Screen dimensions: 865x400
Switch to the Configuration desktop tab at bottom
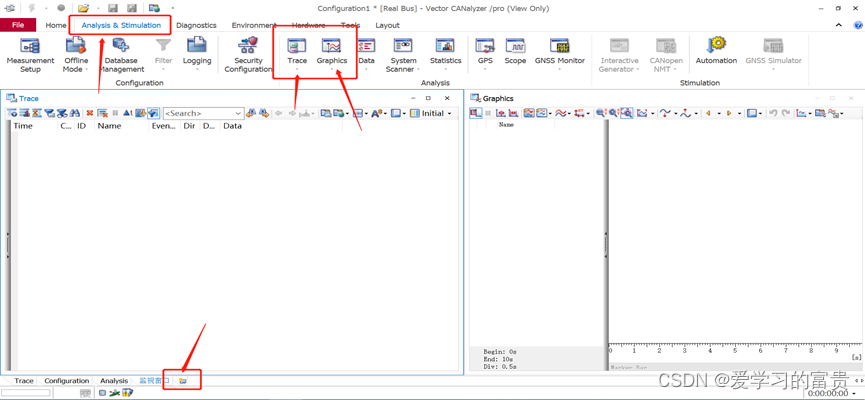click(67, 381)
